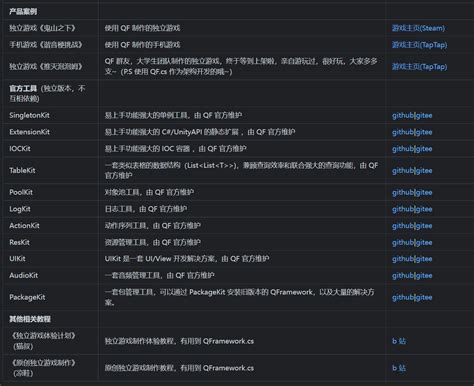This screenshot has width=474, height=386.
Task: Select the 独立游戏制作体验教程 description
Action: point(179,341)
